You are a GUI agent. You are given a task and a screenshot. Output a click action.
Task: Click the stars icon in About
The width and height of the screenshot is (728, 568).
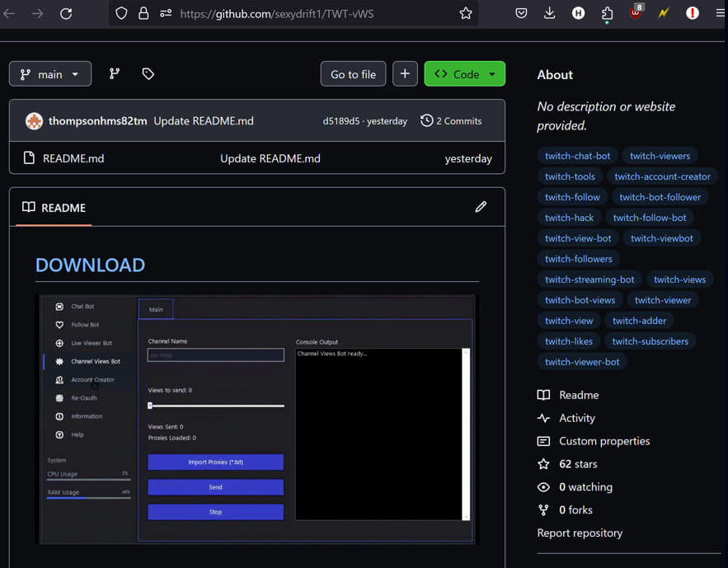click(543, 464)
